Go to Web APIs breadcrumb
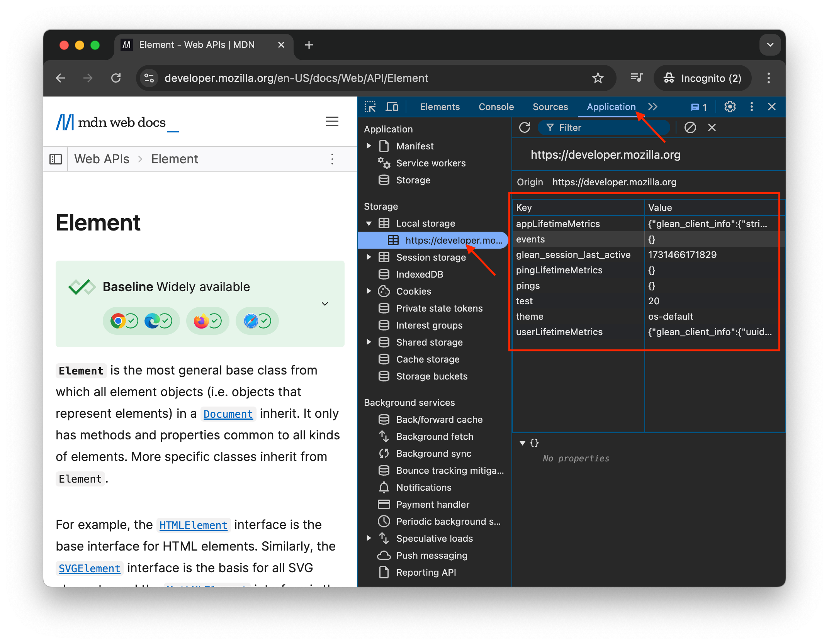 [x=102, y=159]
